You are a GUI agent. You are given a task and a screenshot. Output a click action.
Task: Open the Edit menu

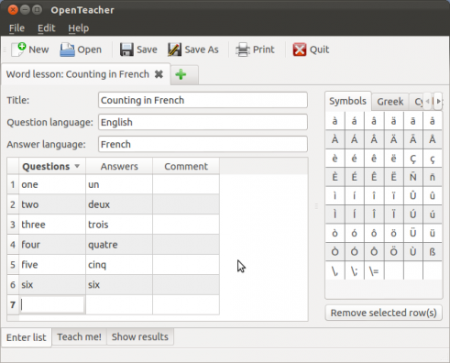tap(46, 28)
